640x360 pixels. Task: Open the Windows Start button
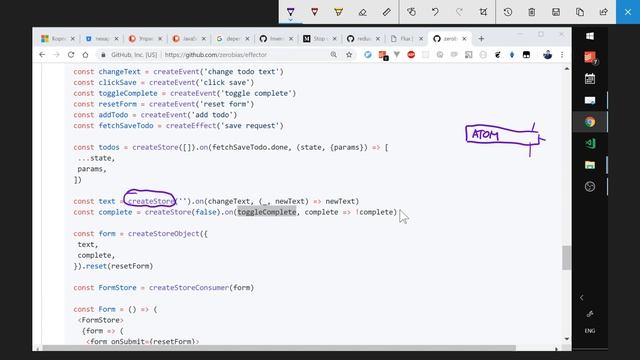click(590, 36)
